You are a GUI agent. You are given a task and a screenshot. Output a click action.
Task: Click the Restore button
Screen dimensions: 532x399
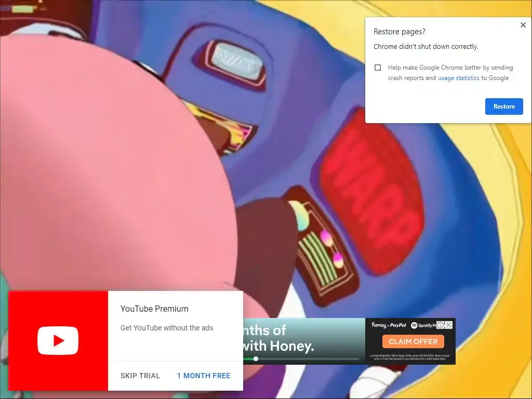click(x=504, y=107)
